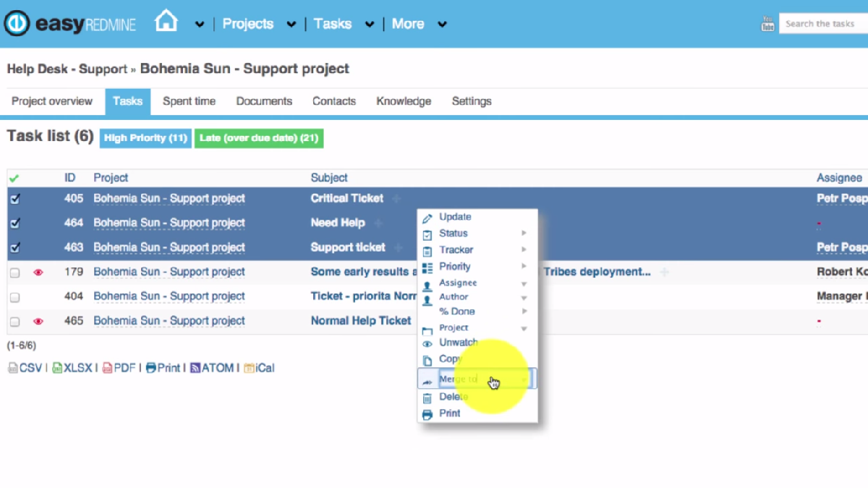Export tasks to iCal
Image resolution: width=868 pixels, height=488 pixels.
(x=259, y=368)
